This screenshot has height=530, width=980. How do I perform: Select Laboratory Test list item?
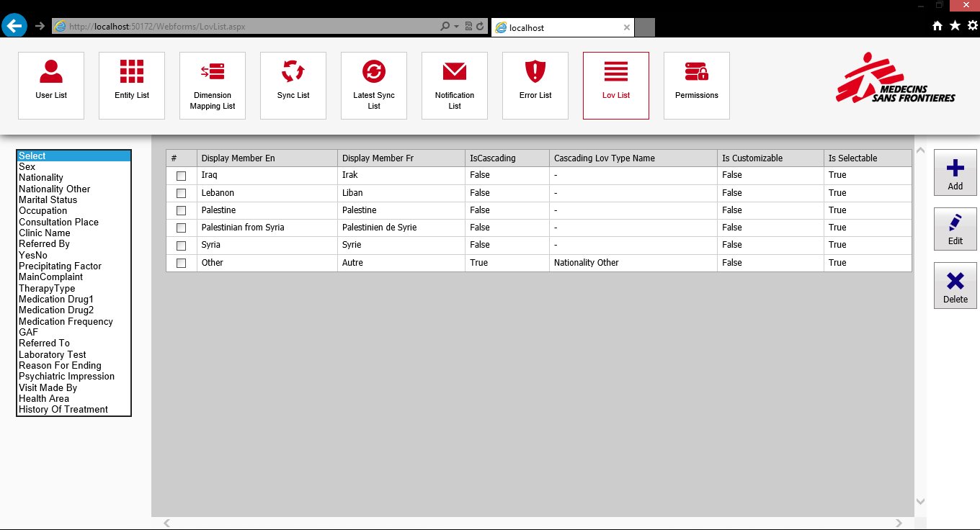click(x=73, y=354)
